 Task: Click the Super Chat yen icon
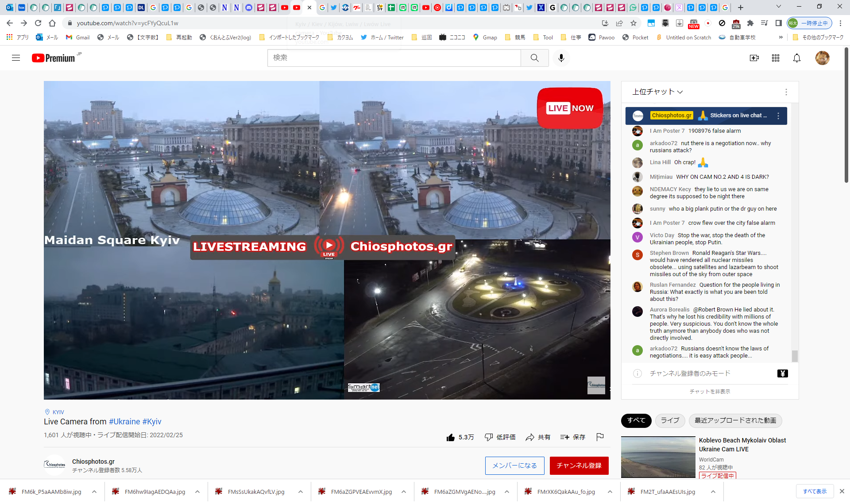pos(782,373)
